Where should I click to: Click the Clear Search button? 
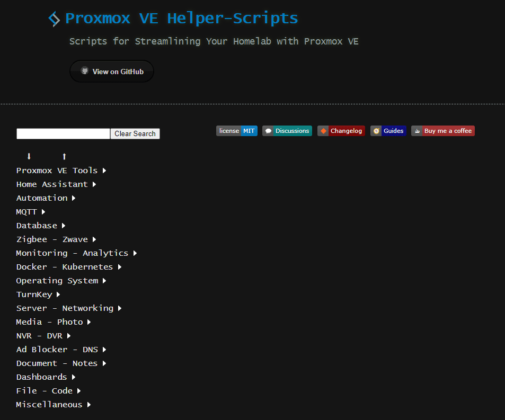click(x=135, y=133)
